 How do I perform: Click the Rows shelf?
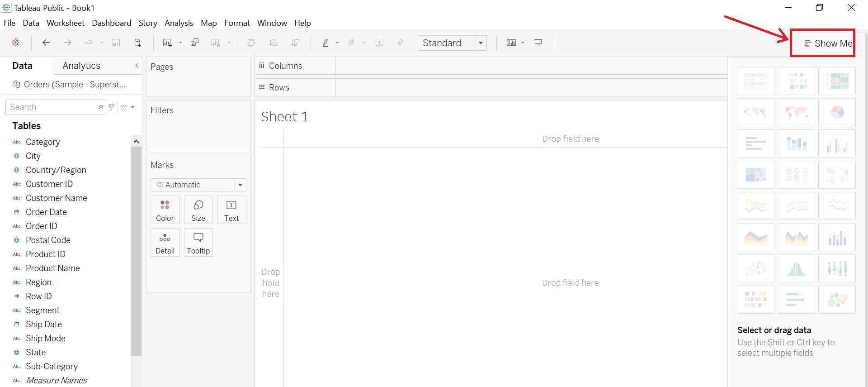(491, 87)
